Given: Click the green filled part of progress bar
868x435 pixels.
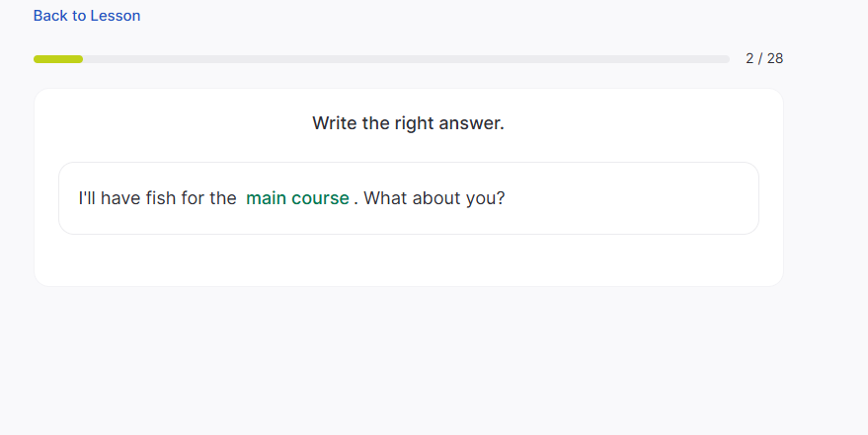Looking at the screenshot, I should click(x=58, y=59).
